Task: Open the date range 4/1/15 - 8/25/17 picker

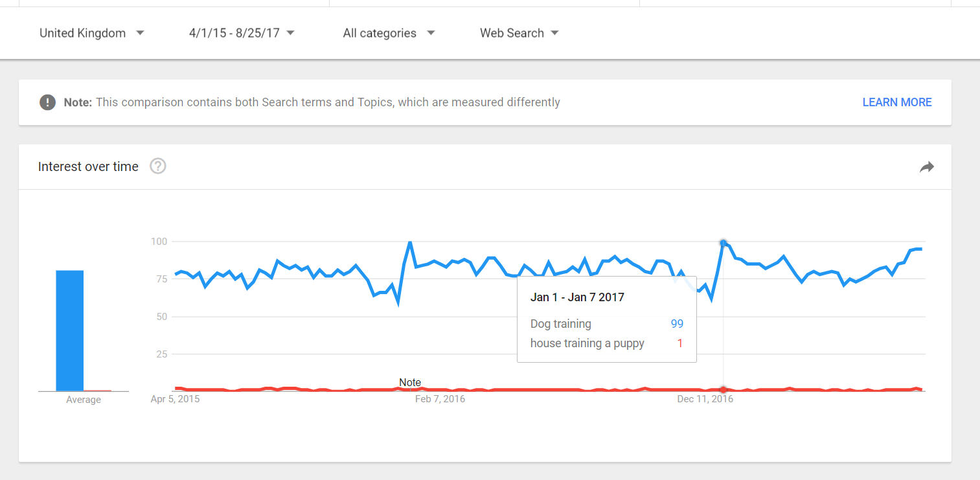Action: [x=240, y=32]
